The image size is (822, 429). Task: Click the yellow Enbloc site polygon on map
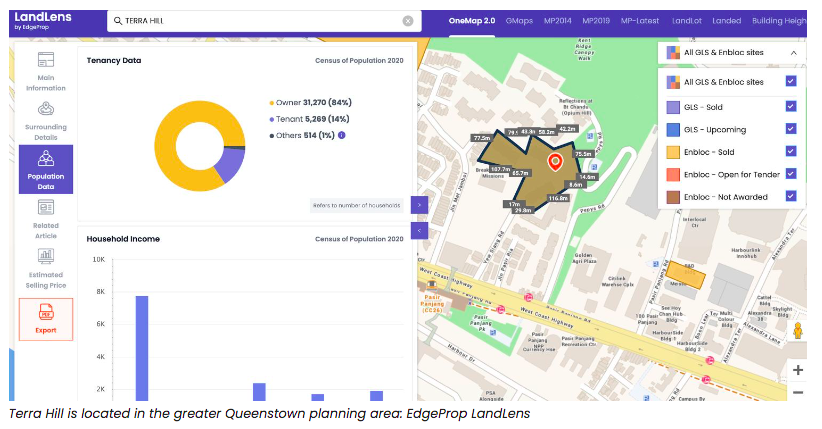pyautogui.click(x=685, y=274)
